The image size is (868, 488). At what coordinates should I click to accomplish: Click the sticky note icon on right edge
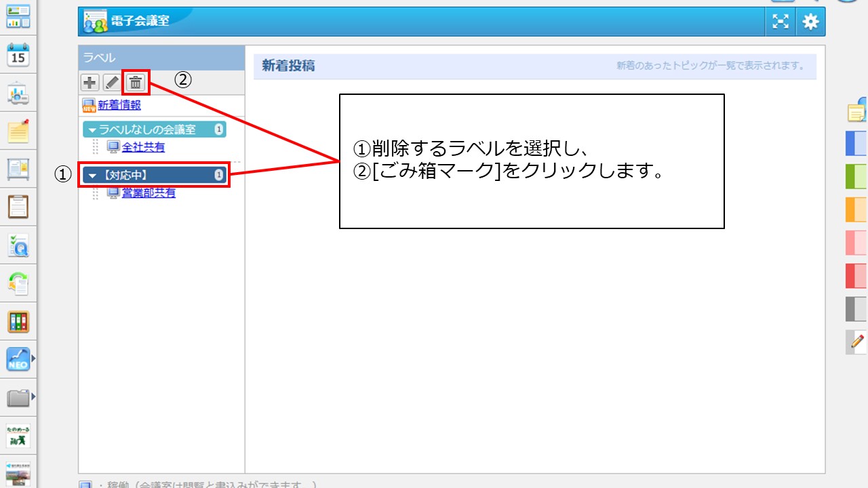click(x=858, y=110)
